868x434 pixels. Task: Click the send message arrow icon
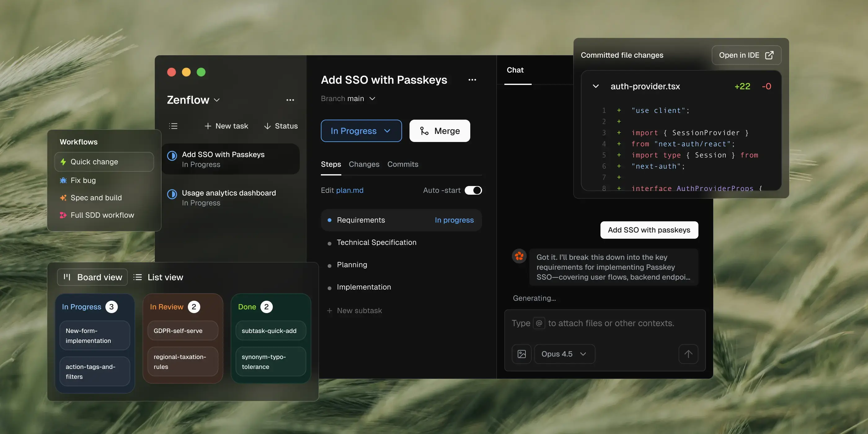tap(689, 354)
